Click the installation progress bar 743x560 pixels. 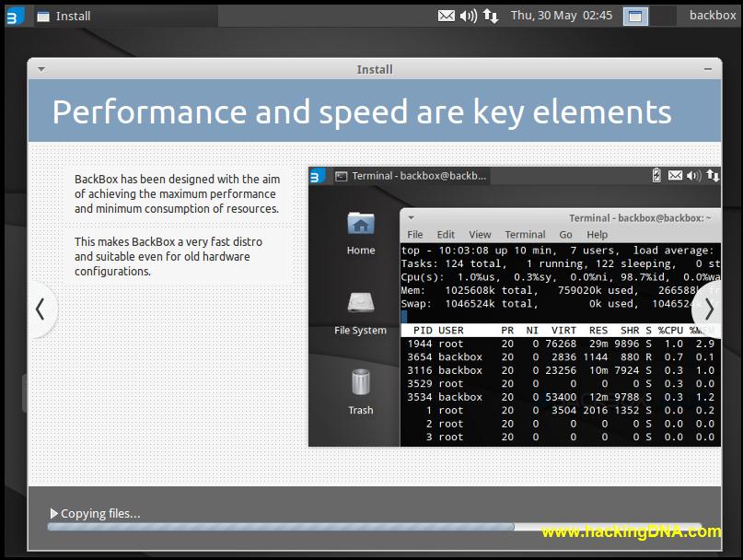pyautogui.click(x=375, y=527)
